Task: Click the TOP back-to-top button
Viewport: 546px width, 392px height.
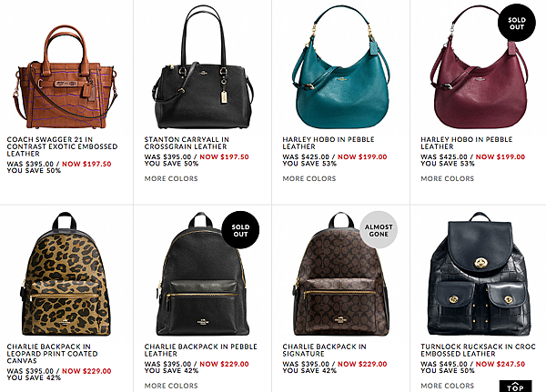Action: click(x=515, y=386)
